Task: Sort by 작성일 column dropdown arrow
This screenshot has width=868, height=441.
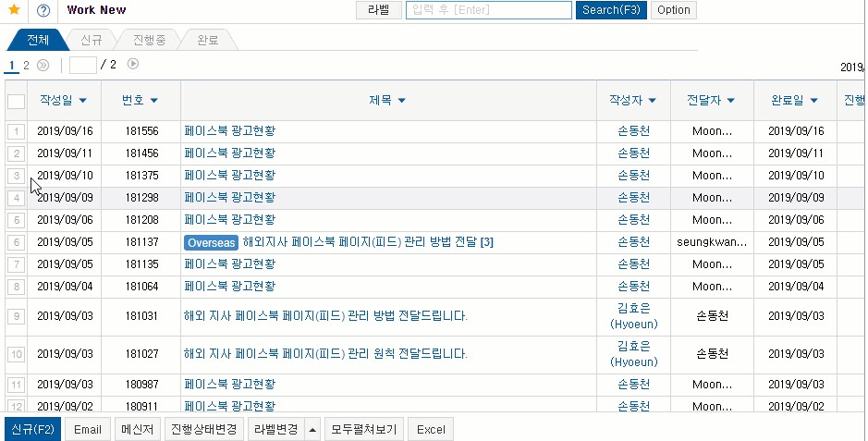Action: tap(83, 101)
